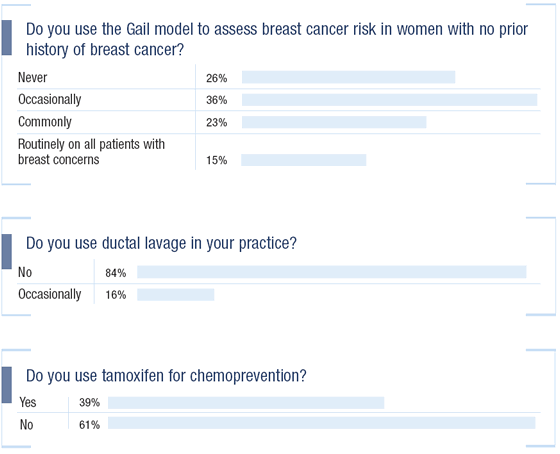The image size is (560, 454).
Task: Click the 39% Yes bar
Action: 246,403
